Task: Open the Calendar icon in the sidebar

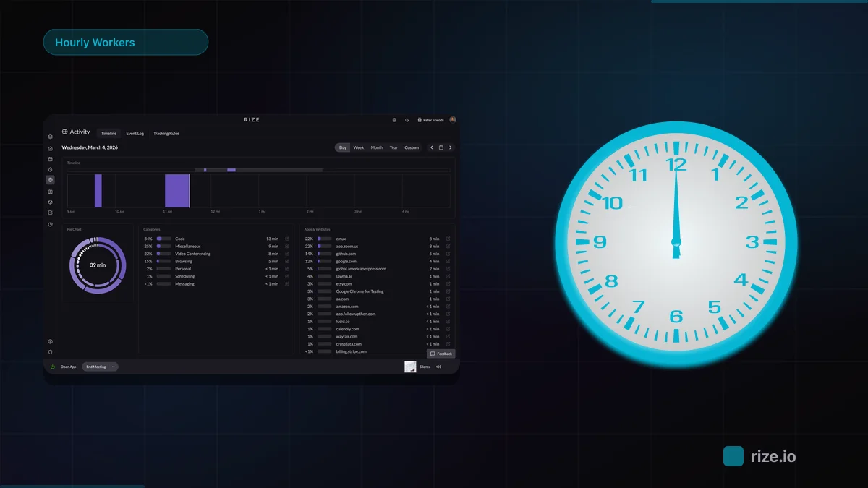Action: tap(49, 160)
